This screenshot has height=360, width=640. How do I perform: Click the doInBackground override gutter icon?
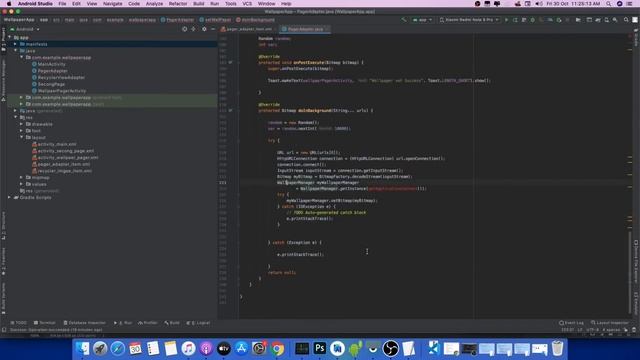[230, 110]
